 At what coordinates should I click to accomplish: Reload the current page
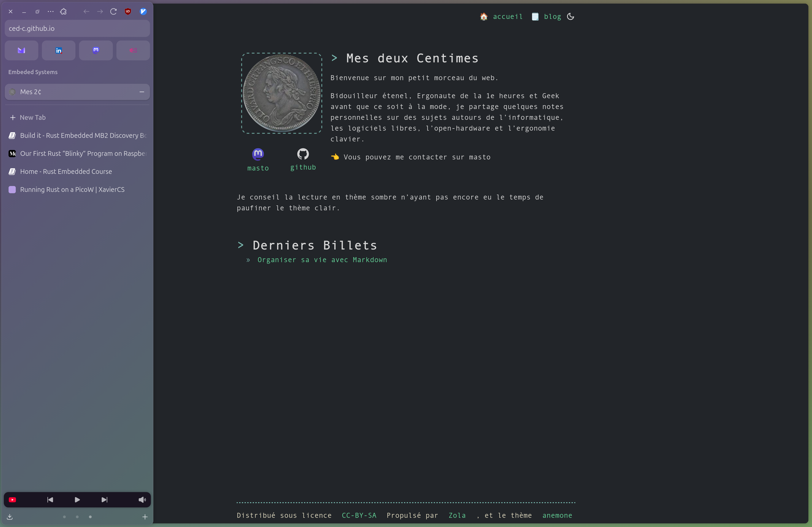114,12
